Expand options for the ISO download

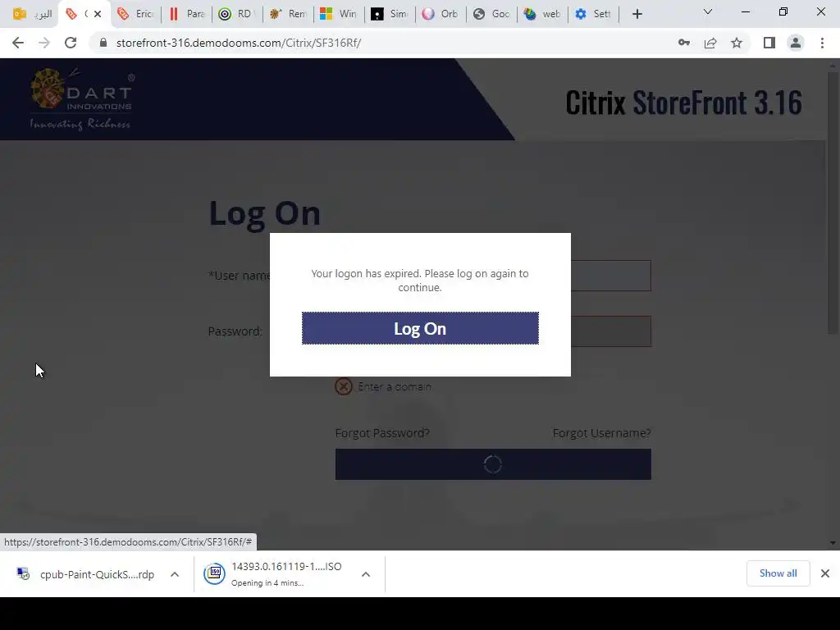[366, 574]
